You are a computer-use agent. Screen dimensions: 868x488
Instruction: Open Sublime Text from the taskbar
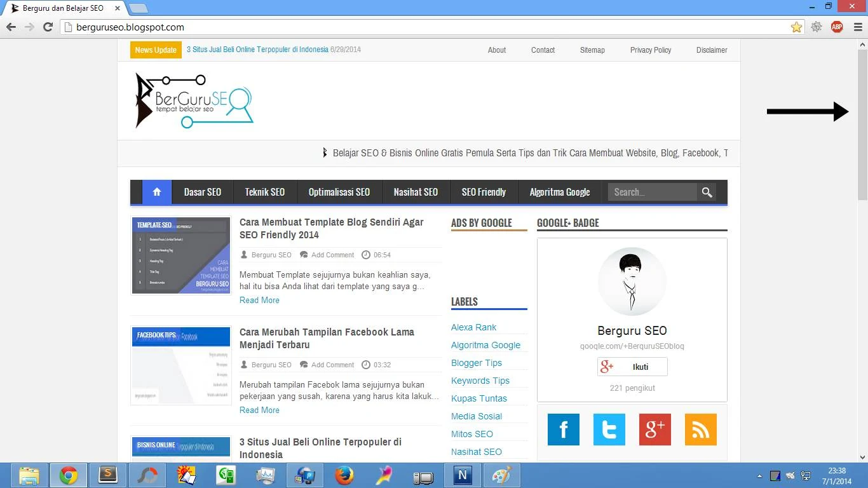[x=108, y=475]
